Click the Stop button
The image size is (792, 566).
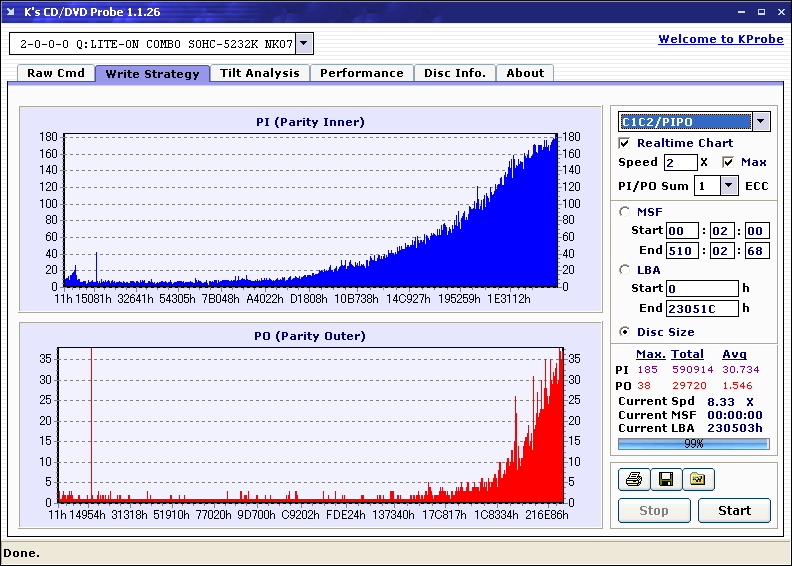point(654,510)
